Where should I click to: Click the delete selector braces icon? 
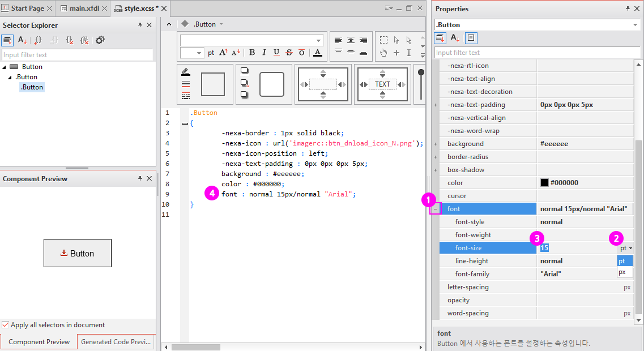pyautogui.click(x=70, y=40)
